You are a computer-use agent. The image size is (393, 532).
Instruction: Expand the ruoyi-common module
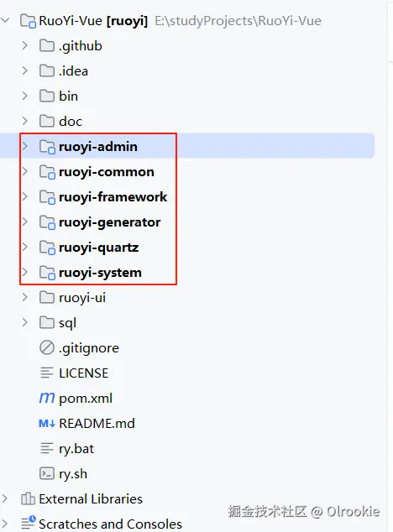(25, 171)
